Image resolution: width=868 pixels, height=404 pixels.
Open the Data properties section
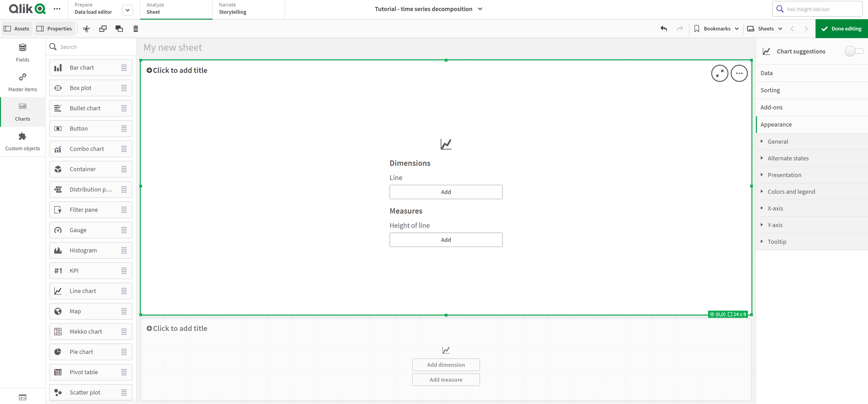[x=812, y=73]
